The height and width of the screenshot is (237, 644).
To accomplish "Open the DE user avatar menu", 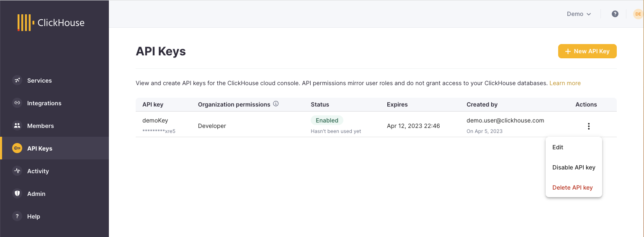I will click(638, 14).
